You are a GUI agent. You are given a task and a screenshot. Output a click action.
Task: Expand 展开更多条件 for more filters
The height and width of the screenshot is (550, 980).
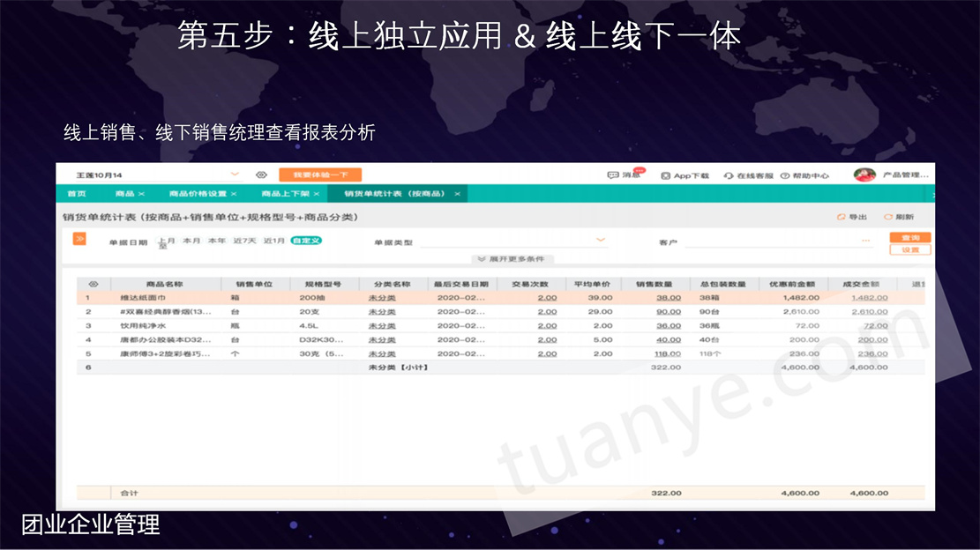pyautogui.click(x=511, y=258)
